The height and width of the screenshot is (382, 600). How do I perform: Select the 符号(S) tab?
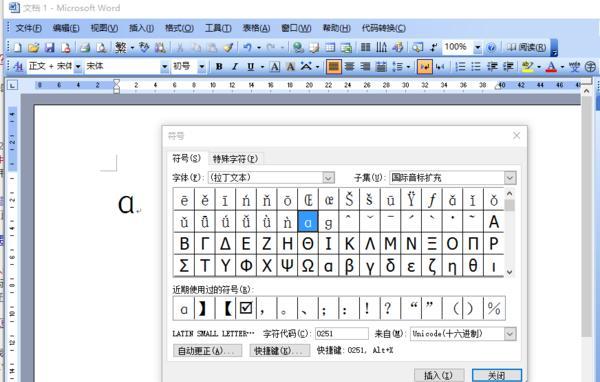(186, 158)
